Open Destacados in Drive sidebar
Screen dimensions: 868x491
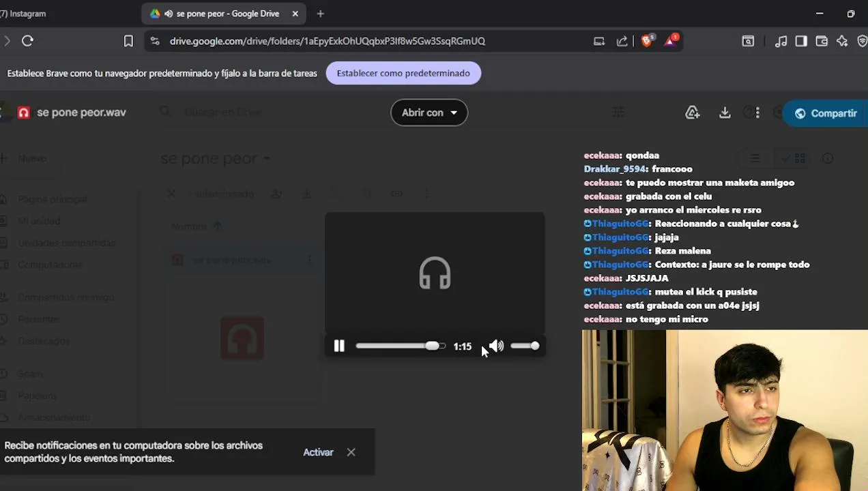(44, 341)
